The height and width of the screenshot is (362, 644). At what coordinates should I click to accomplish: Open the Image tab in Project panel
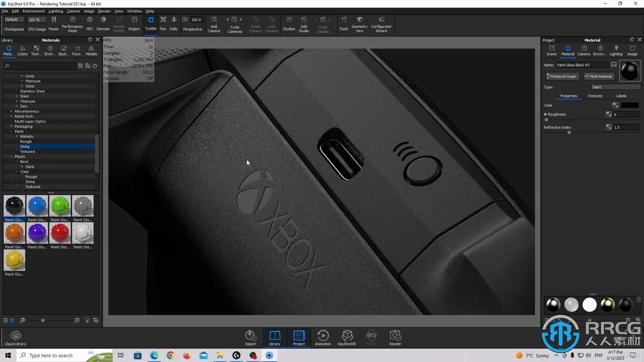pyautogui.click(x=632, y=51)
